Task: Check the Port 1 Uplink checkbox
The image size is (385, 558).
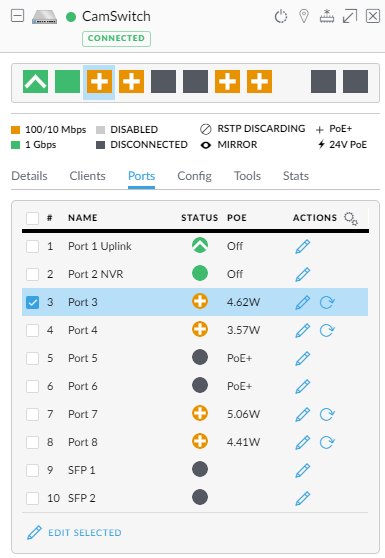Action: pyautogui.click(x=32, y=246)
